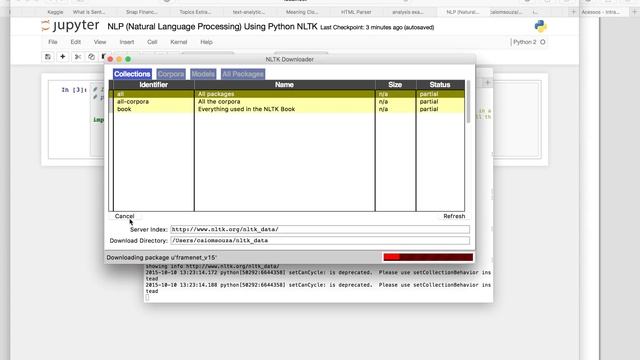
Task: Switch to the All Packages tab
Action: coord(243,74)
